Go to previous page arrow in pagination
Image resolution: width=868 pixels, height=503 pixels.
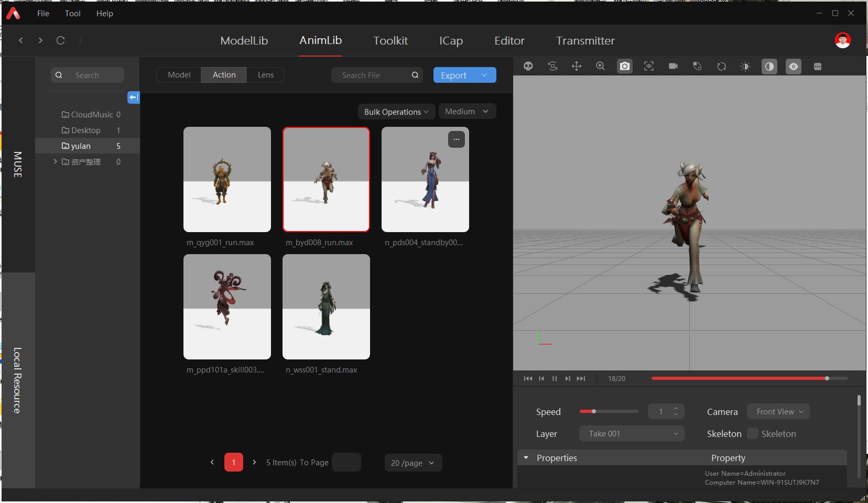tap(212, 462)
